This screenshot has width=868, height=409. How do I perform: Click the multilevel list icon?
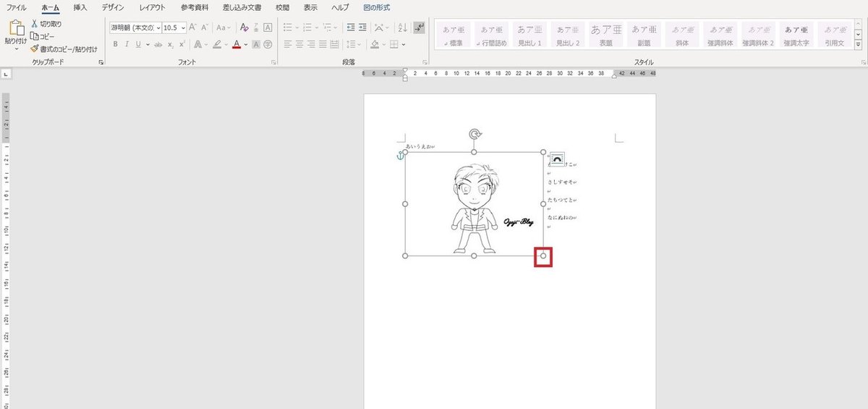point(328,28)
